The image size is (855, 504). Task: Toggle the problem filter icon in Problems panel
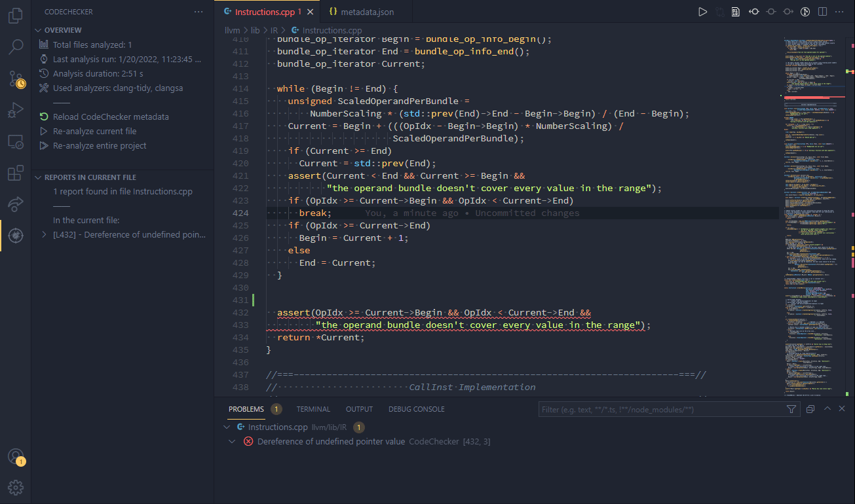[791, 408]
